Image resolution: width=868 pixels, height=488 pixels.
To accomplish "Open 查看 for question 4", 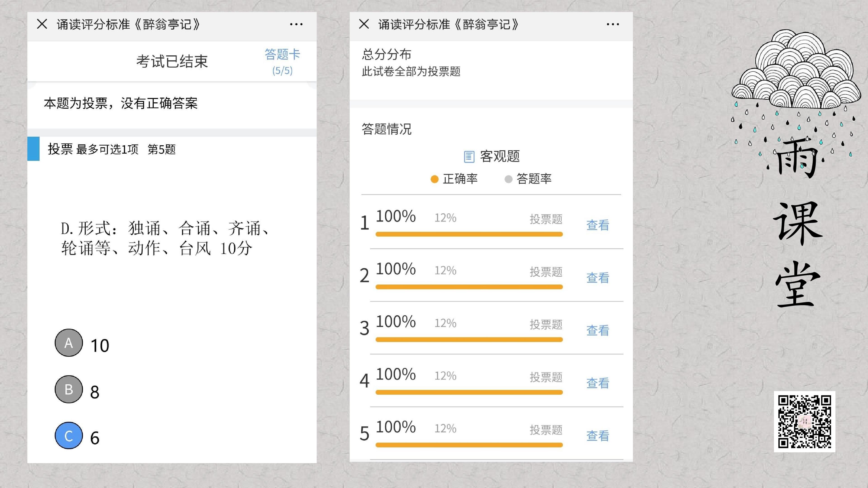I will [598, 383].
